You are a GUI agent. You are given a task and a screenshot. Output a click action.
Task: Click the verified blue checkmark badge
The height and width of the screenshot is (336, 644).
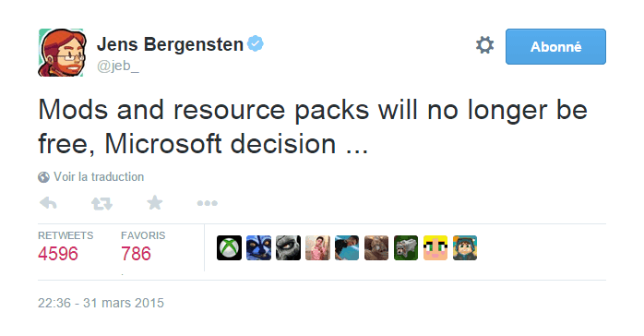point(255,43)
